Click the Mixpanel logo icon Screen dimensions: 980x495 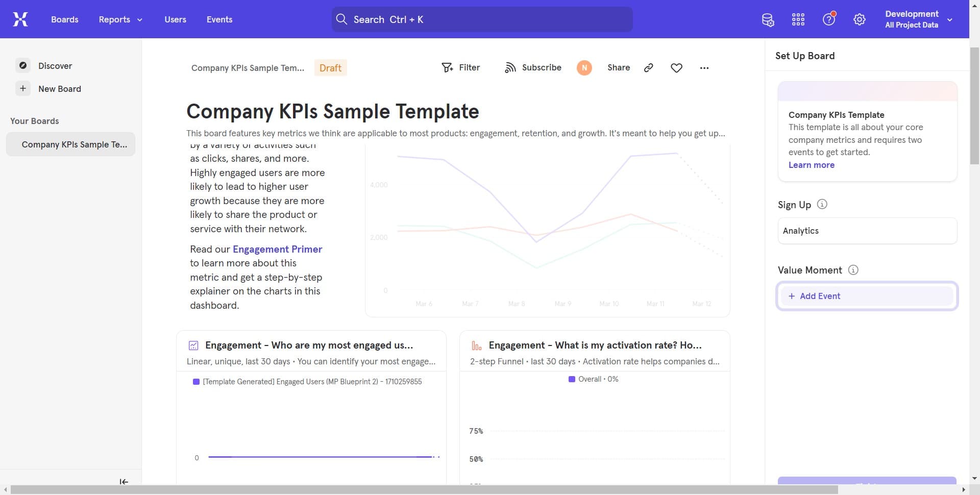coord(20,19)
